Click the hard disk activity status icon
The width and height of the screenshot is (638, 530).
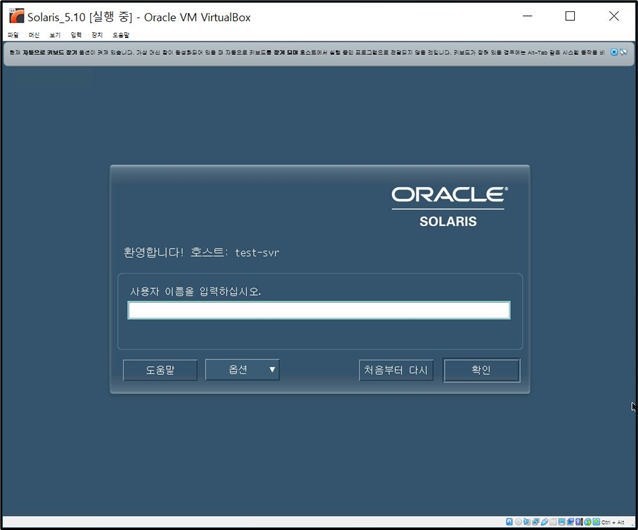[509, 522]
